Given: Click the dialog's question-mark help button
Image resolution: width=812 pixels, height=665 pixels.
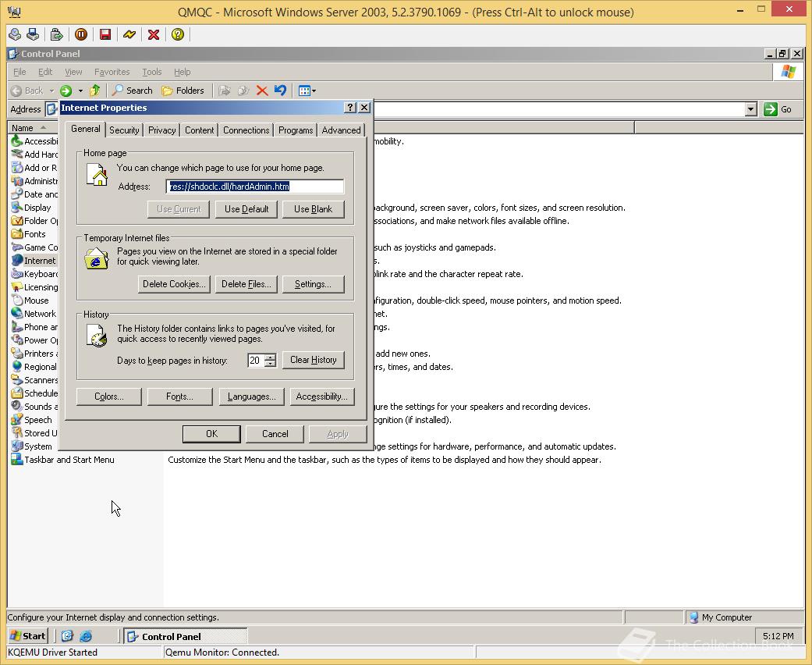Looking at the screenshot, I should click(x=350, y=107).
